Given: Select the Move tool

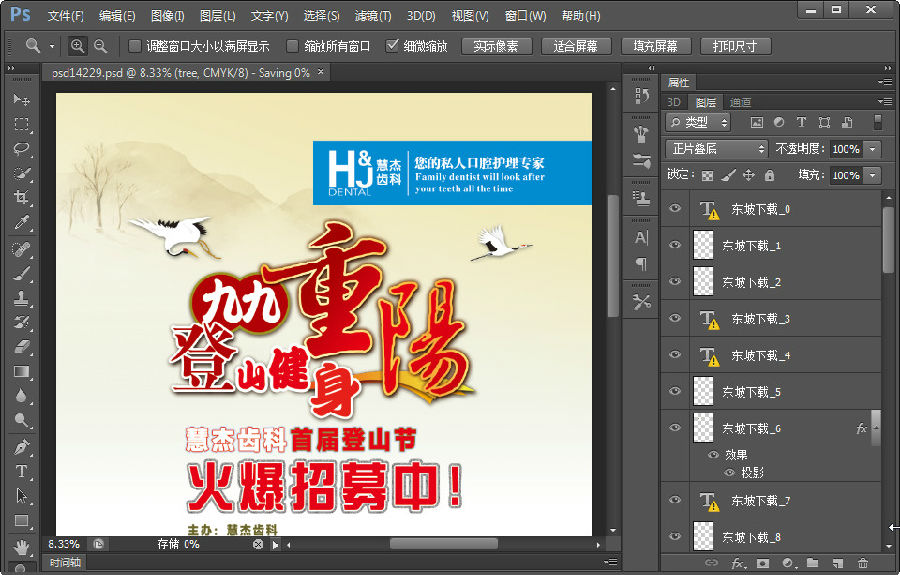Looking at the screenshot, I should (x=22, y=99).
